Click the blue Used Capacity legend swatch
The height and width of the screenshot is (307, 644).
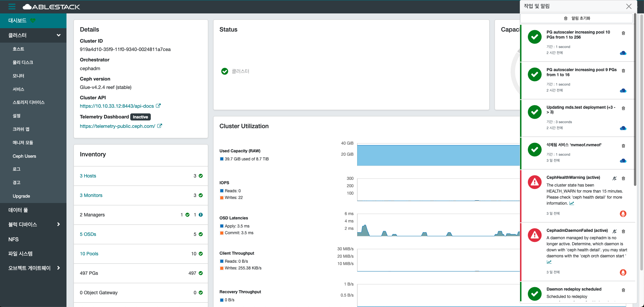[x=222, y=159]
